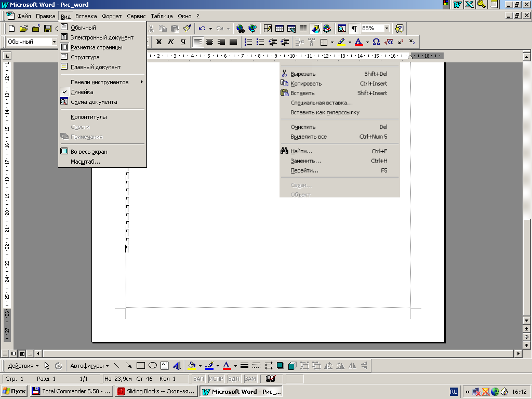Viewport: 532px width, 399px height.
Task: Click the Paste clipboard toolbar icon
Action: [175, 29]
